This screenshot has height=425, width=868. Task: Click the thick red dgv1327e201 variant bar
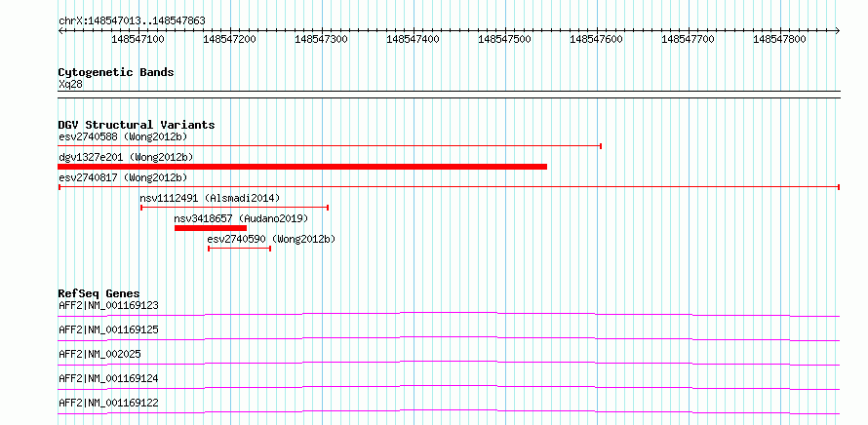[x=302, y=167]
